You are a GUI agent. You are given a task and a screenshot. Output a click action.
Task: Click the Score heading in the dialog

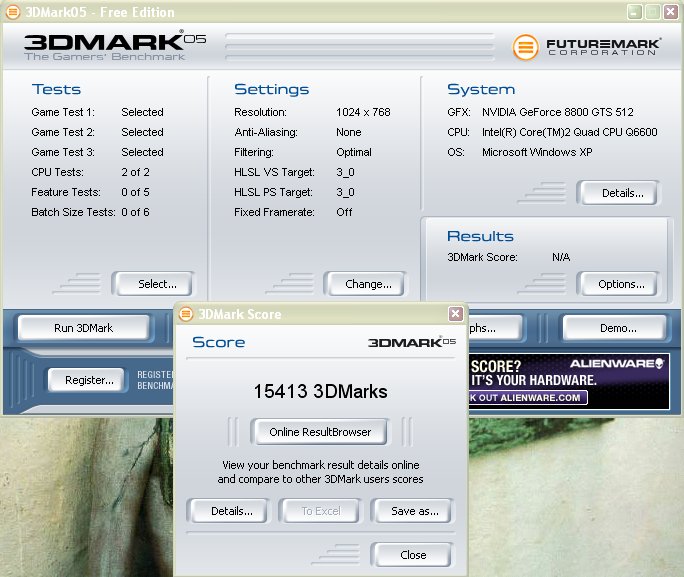pos(219,342)
